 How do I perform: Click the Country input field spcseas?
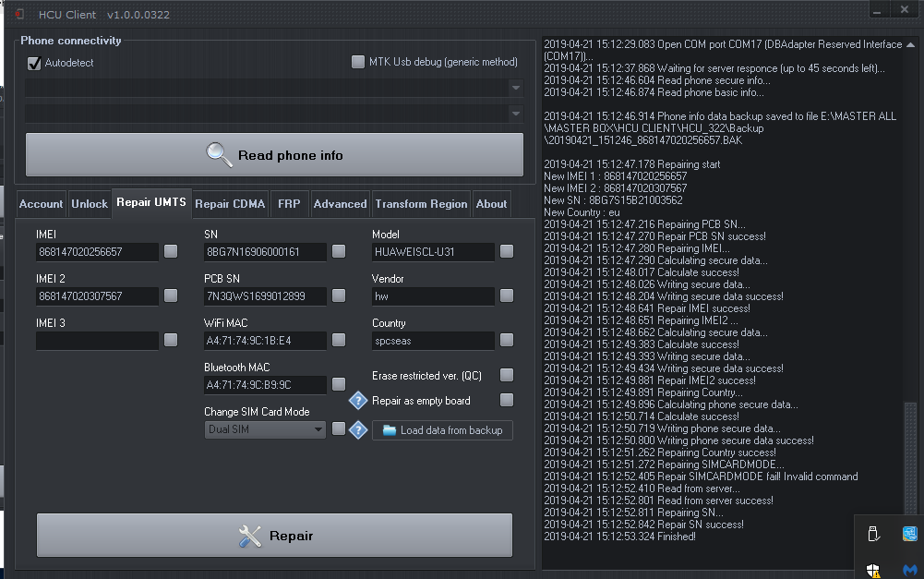433,340
